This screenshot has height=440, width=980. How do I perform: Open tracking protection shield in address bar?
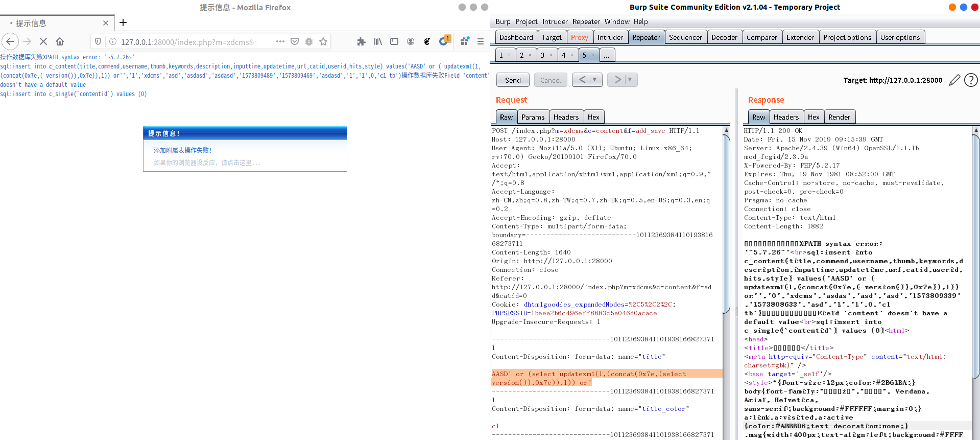coord(98,41)
